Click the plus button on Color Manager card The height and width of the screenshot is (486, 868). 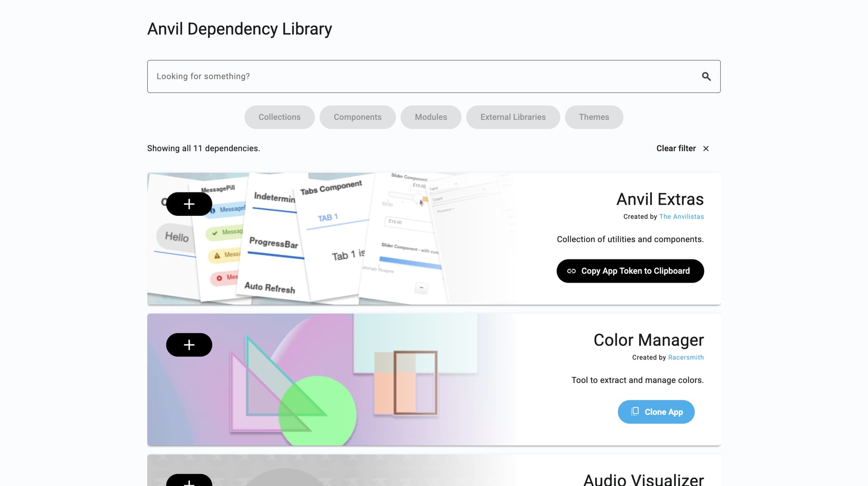coord(189,345)
